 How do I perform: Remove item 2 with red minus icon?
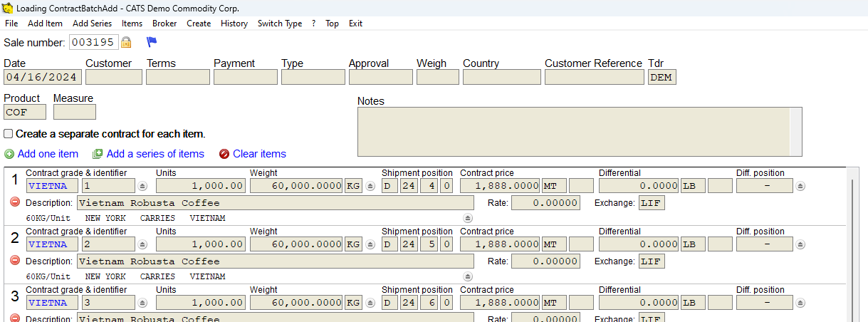(x=15, y=261)
